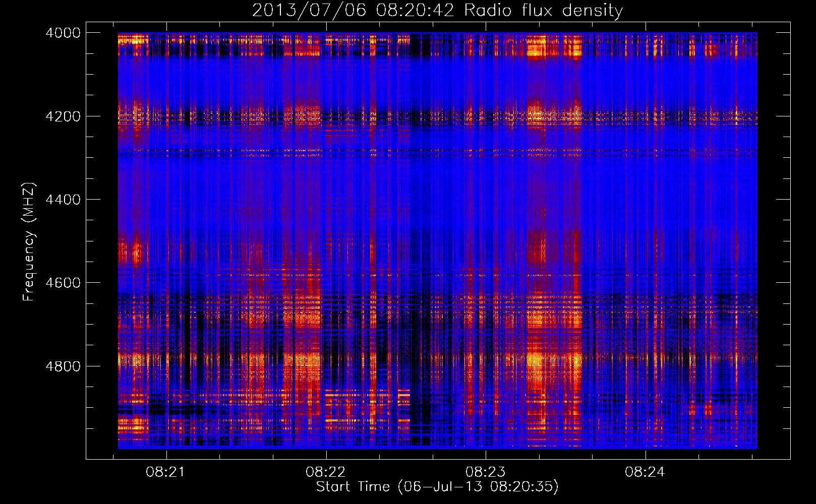Click the plot title "2013/07/06 08:20:42 Radio flux density"
Image resolution: width=816 pixels, height=504 pixels.
click(x=437, y=10)
